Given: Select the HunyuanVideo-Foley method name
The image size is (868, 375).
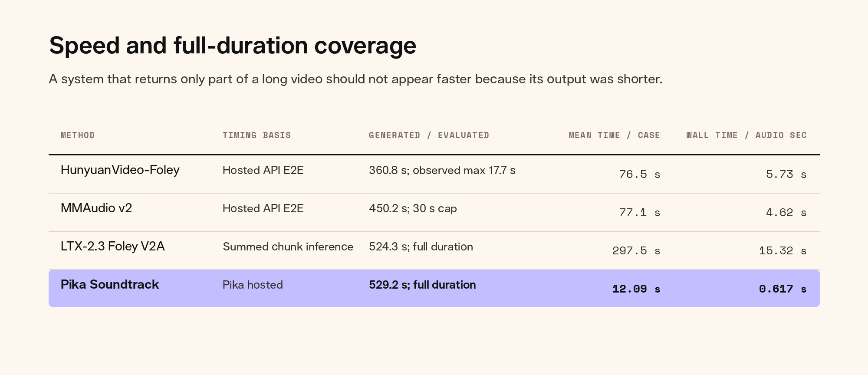Looking at the screenshot, I should point(120,170).
